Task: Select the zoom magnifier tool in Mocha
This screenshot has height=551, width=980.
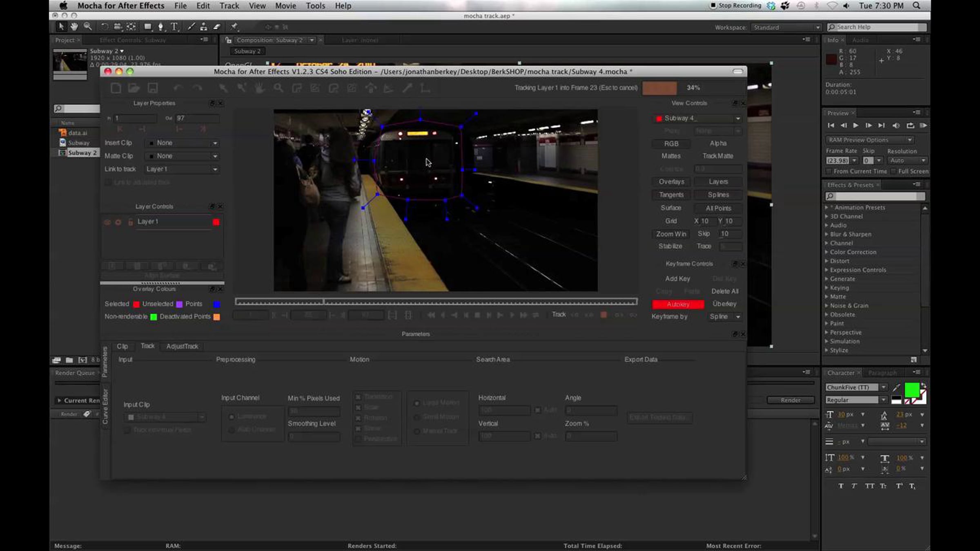Action: (278, 88)
